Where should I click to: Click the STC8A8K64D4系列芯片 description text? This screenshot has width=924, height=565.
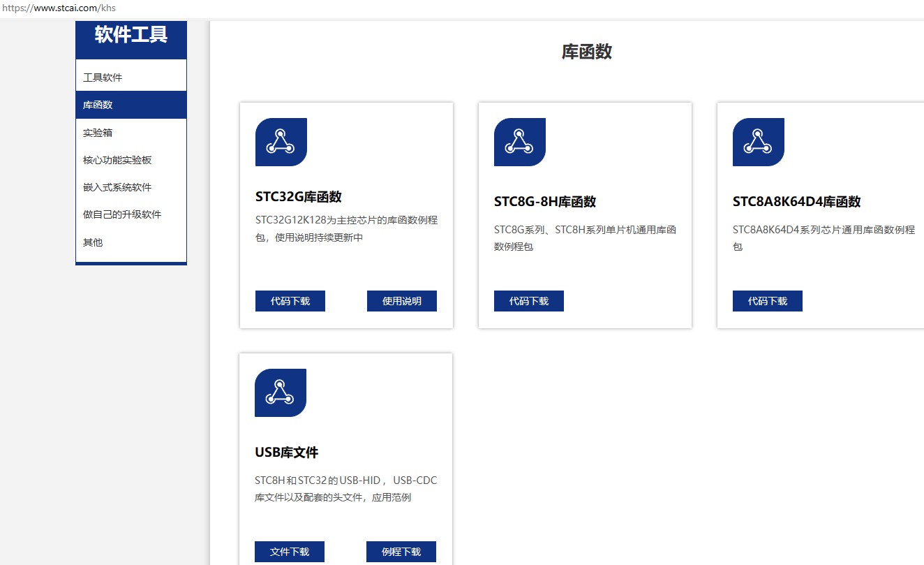[x=824, y=238]
